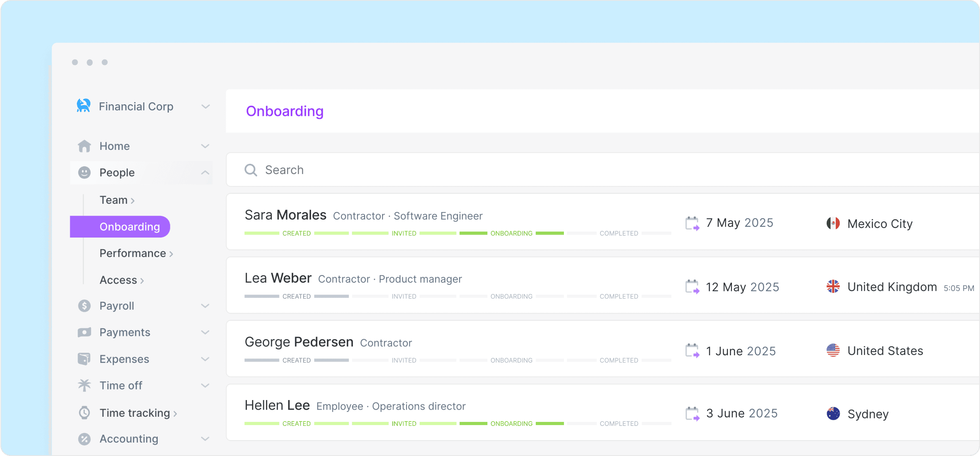The width and height of the screenshot is (980, 456).
Task: Click the Accounting percent icon
Action: 84,439
